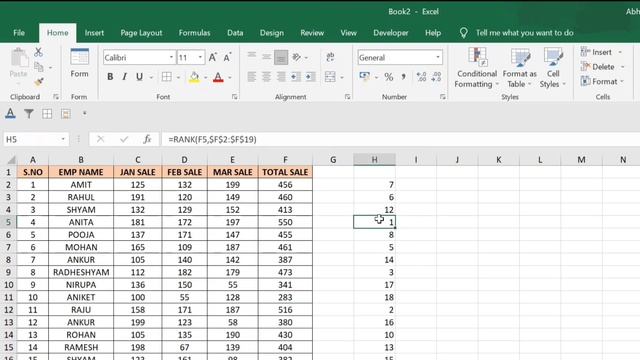640x360 pixels.
Task: Toggle Align Right in Alignment group
Action: pos(281,77)
